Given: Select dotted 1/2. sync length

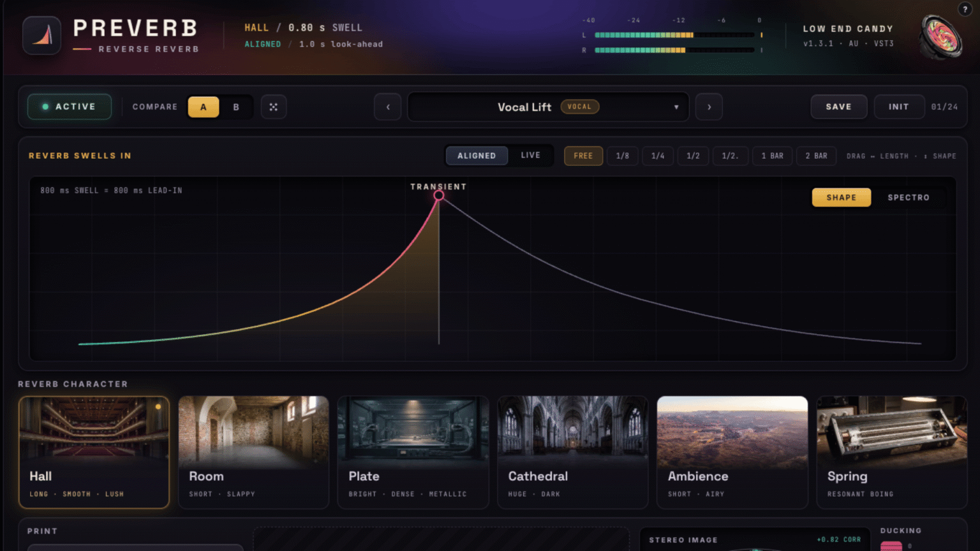Looking at the screenshot, I should click(731, 156).
